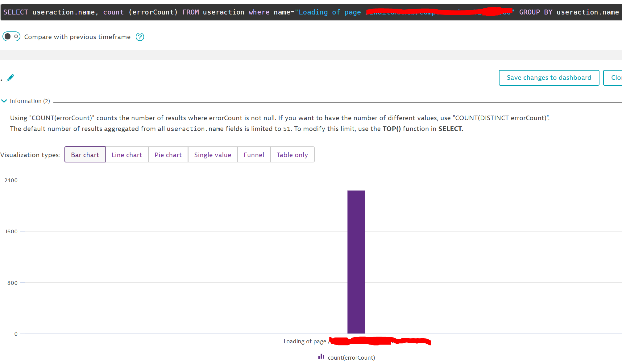Click the Information (2) heading text
Screen dimensions: 622x364
pyautogui.click(x=30, y=101)
